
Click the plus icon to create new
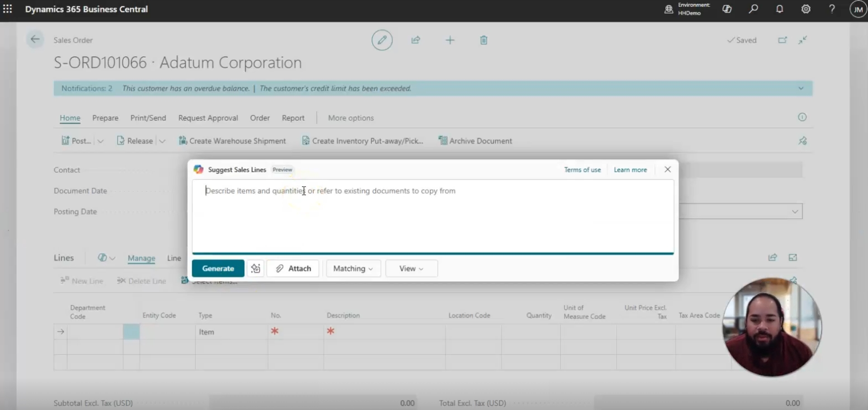(450, 40)
